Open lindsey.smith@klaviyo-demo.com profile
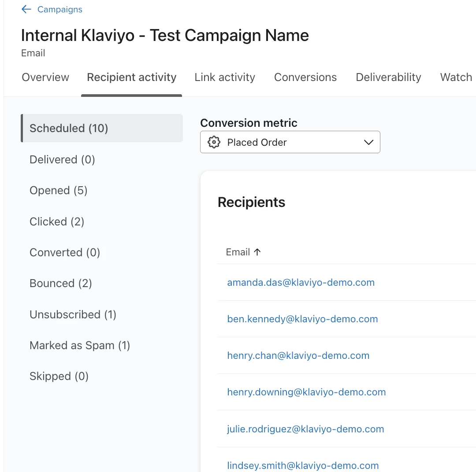Screen dimensions: 476x472 303,466
